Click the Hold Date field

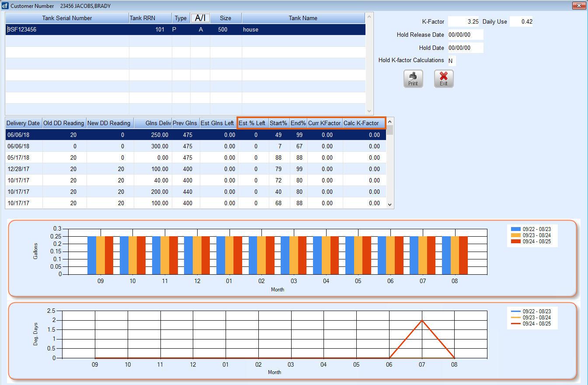click(x=466, y=48)
